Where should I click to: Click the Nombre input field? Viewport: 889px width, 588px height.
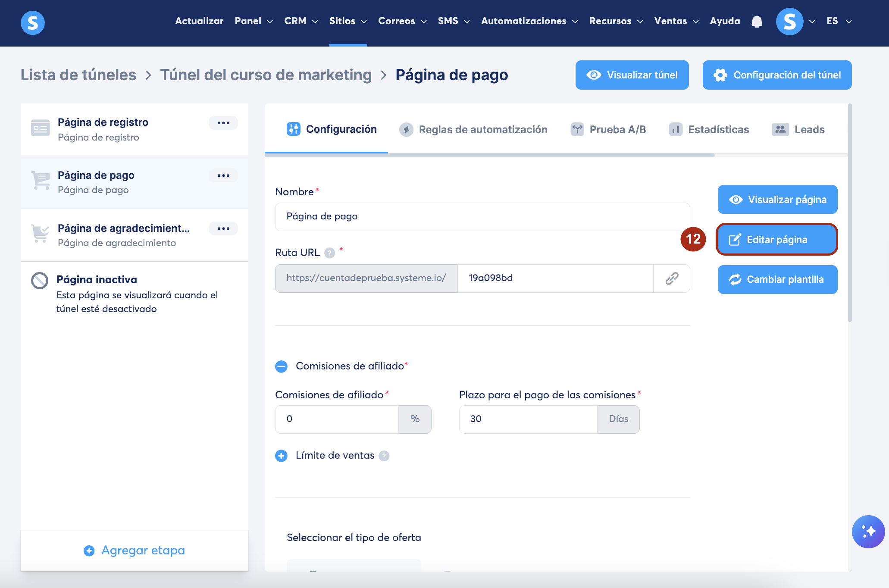pyautogui.click(x=482, y=216)
